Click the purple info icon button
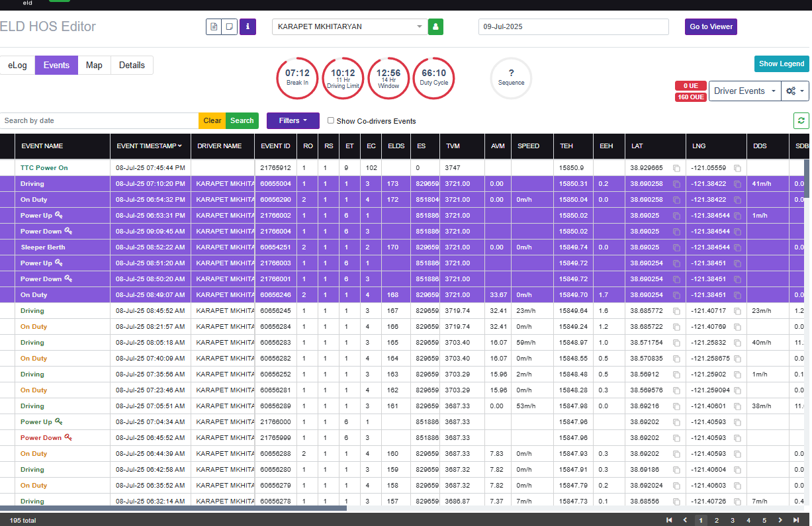Image resolution: width=812 pixels, height=526 pixels. 248,26
